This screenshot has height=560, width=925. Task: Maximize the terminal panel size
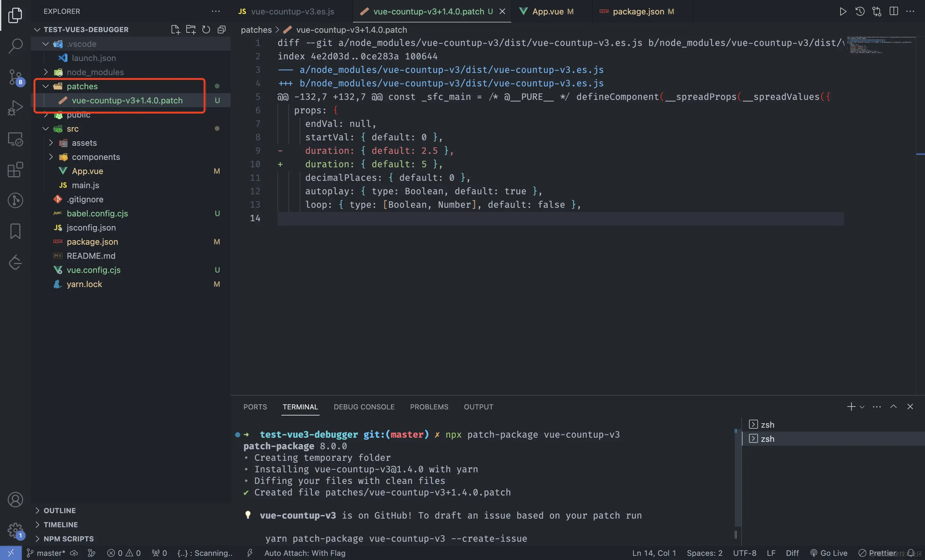(x=894, y=407)
